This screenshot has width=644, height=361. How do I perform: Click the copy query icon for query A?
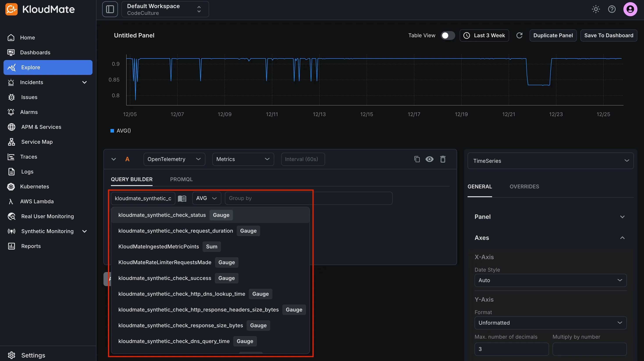(x=417, y=159)
